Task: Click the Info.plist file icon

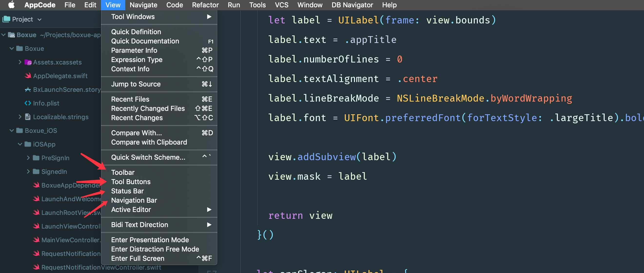Action: pyautogui.click(x=28, y=103)
